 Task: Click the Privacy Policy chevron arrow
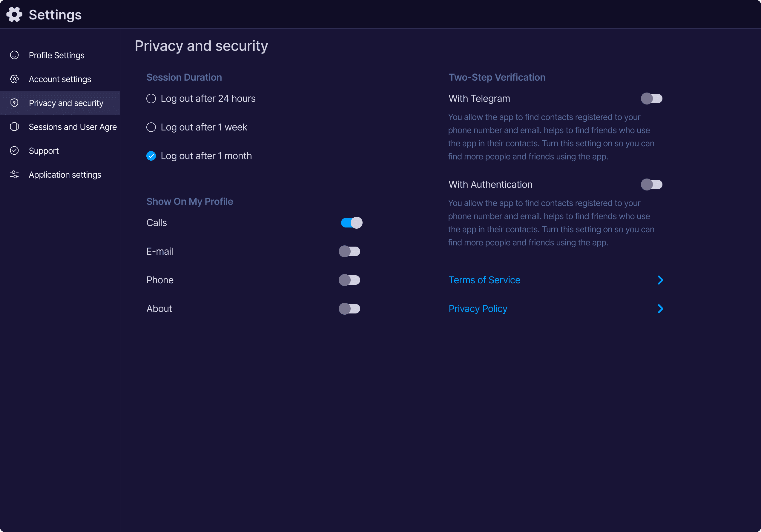pos(660,309)
